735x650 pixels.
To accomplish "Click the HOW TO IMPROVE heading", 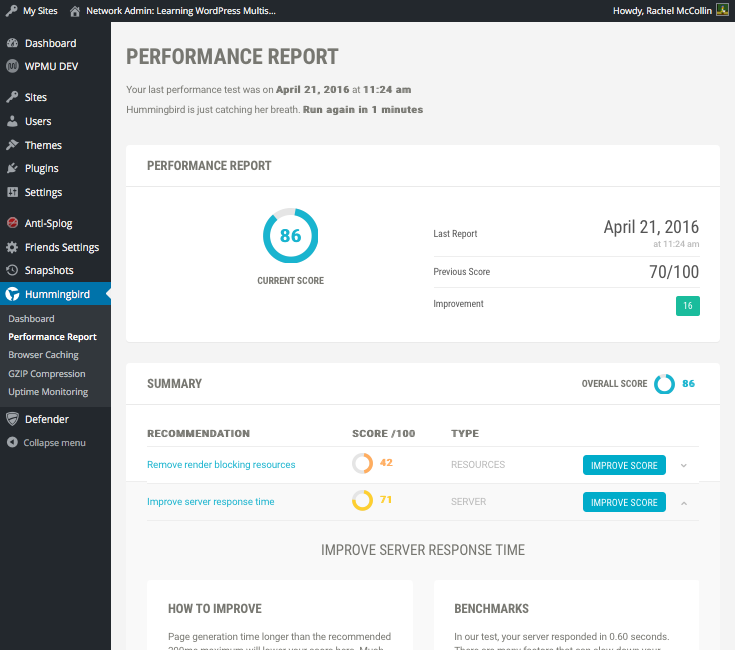I will pos(215,608).
